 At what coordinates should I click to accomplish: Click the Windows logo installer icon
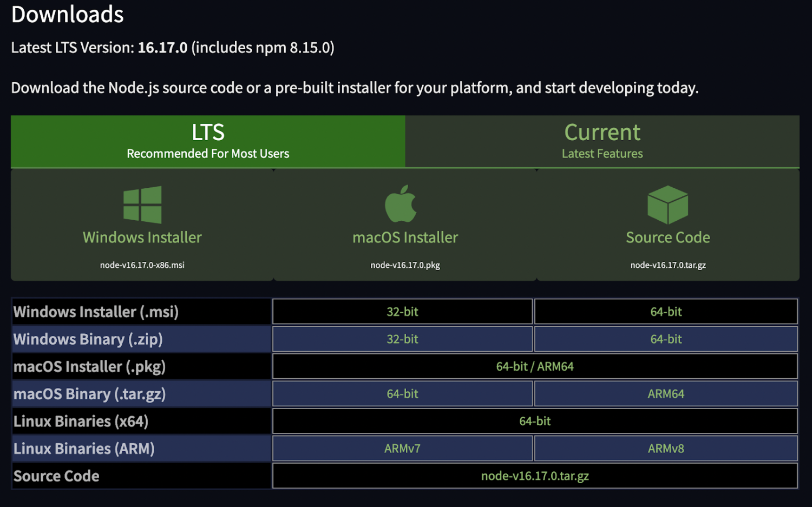[x=142, y=205]
